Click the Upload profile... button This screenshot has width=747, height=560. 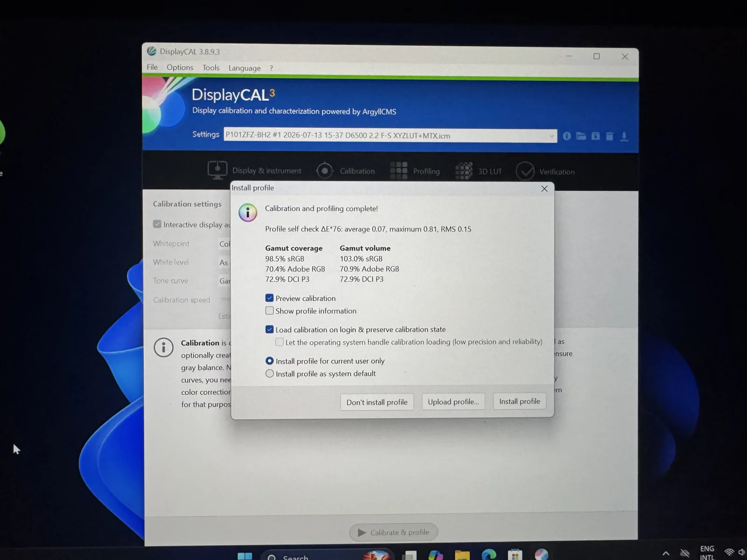pyautogui.click(x=453, y=401)
